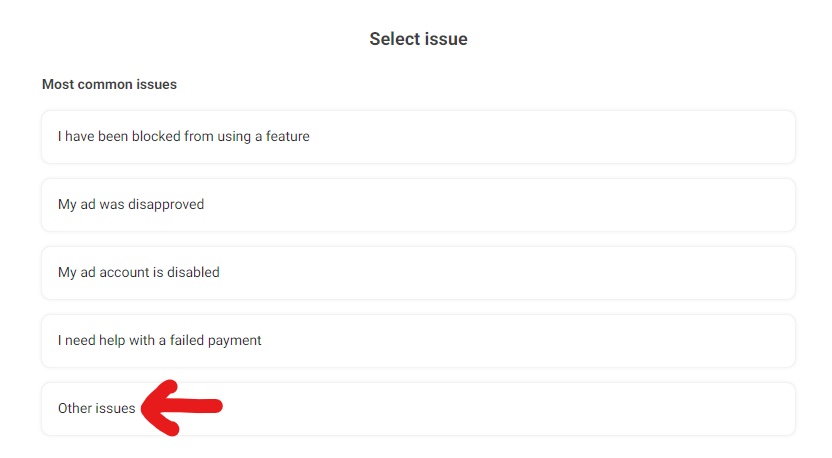This screenshot has height=458, width=832.
Task: Click the red arrow pointing at Other issues
Action: coord(182,408)
